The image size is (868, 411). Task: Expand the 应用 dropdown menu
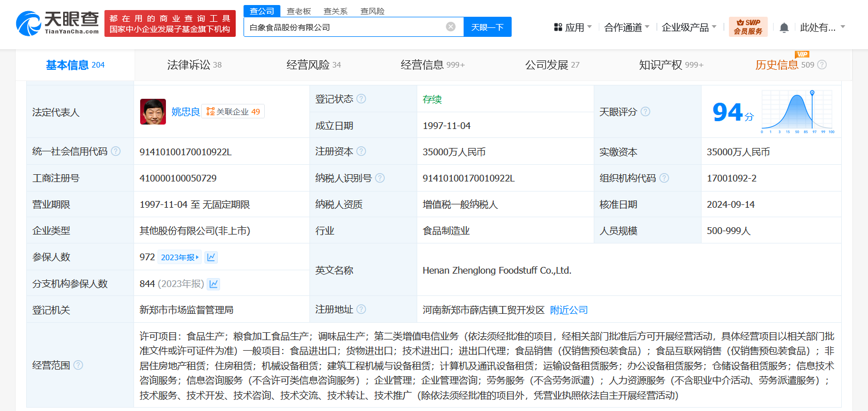[x=573, y=27]
